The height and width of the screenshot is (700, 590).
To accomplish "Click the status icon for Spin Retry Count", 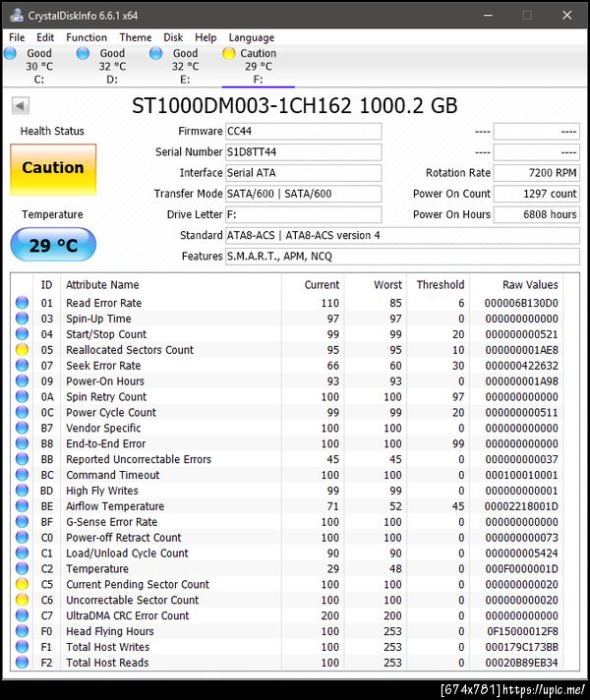I will (x=22, y=396).
